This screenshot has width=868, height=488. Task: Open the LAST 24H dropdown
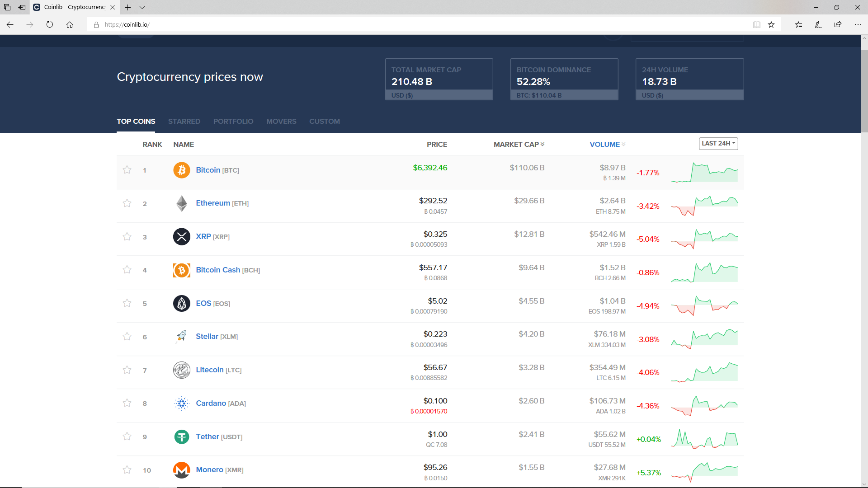(x=718, y=143)
